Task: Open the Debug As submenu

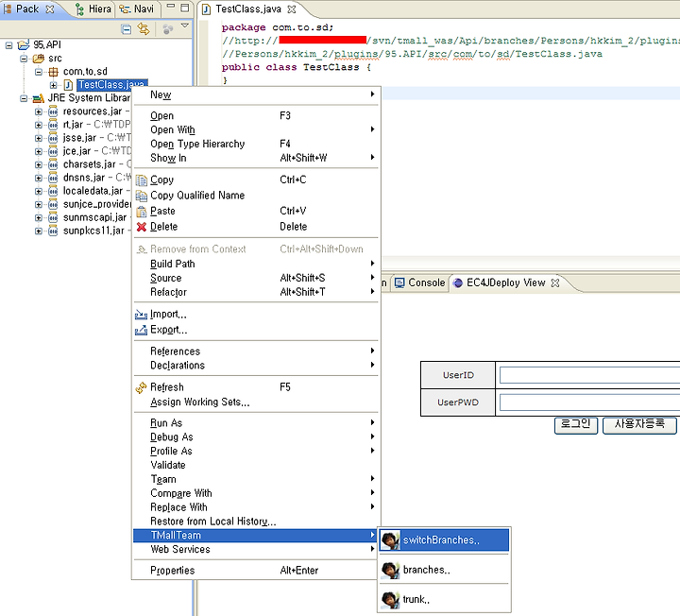Action: [x=256, y=436]
